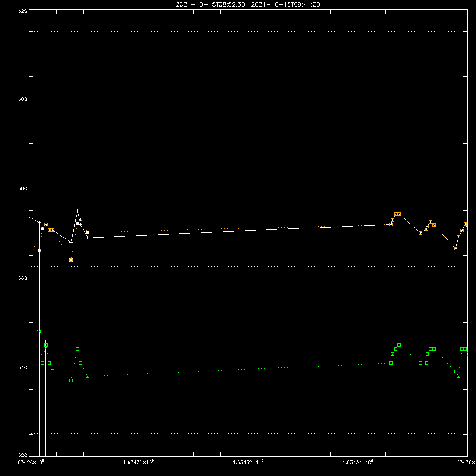Select the 540 y-axis label
Screen dimensions: 476x476
click(x=23, y=367)
